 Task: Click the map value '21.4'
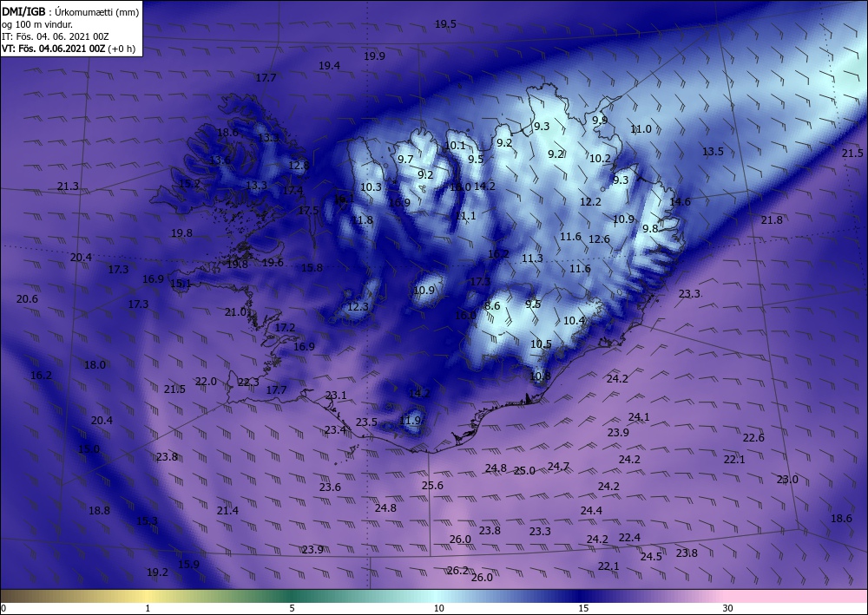click(227, 511)
